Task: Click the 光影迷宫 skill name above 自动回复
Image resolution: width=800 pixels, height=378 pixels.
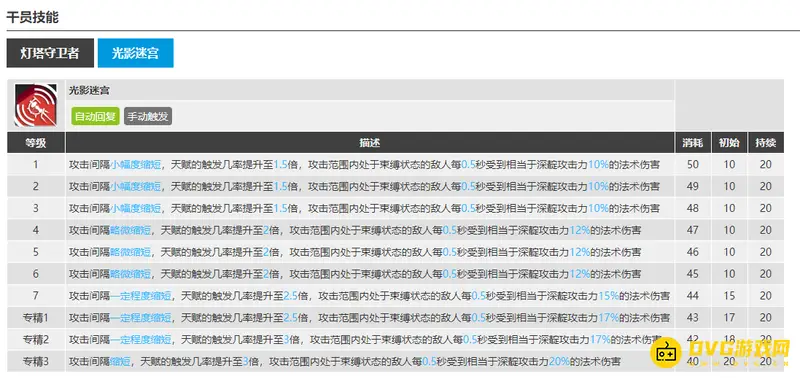Action: pyautogui.click(x=89, y=91)
